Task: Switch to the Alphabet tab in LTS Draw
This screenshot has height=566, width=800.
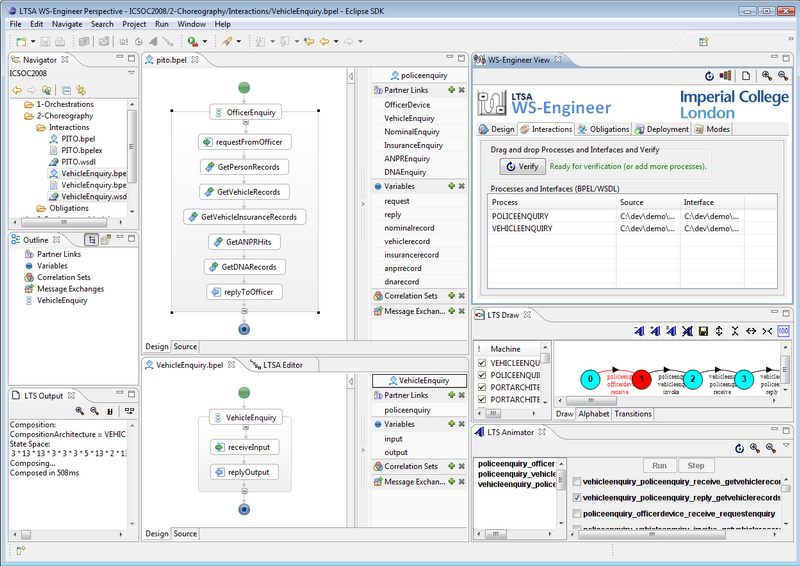Action: tap(594, 413)
